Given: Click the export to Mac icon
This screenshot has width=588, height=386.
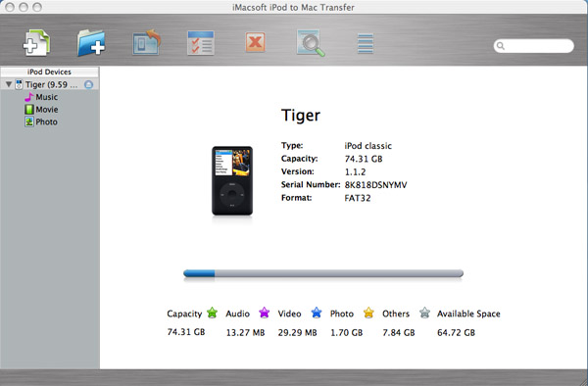Looking at the screenshot, I should 146,42.
